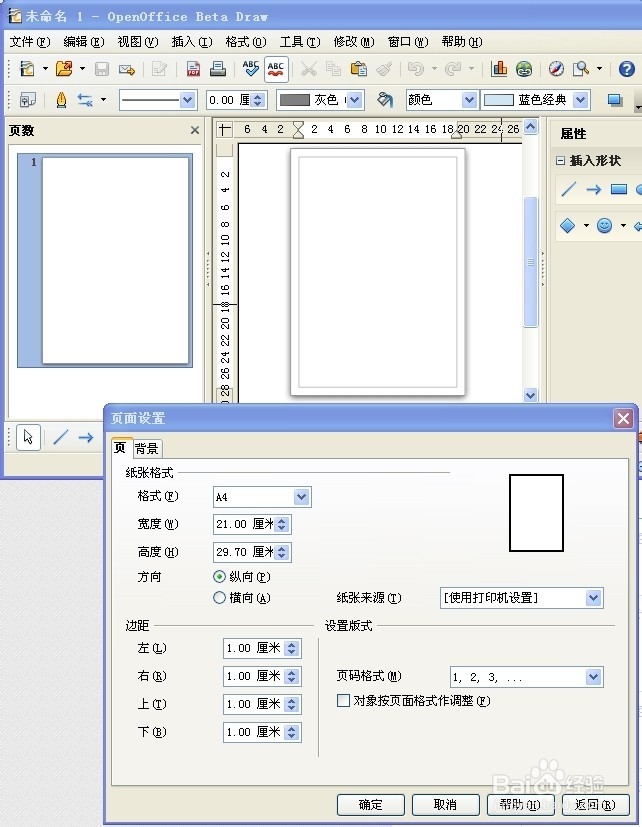Screen dimensions: 642x827
Task: Open the Format menu
Action: 245,42
